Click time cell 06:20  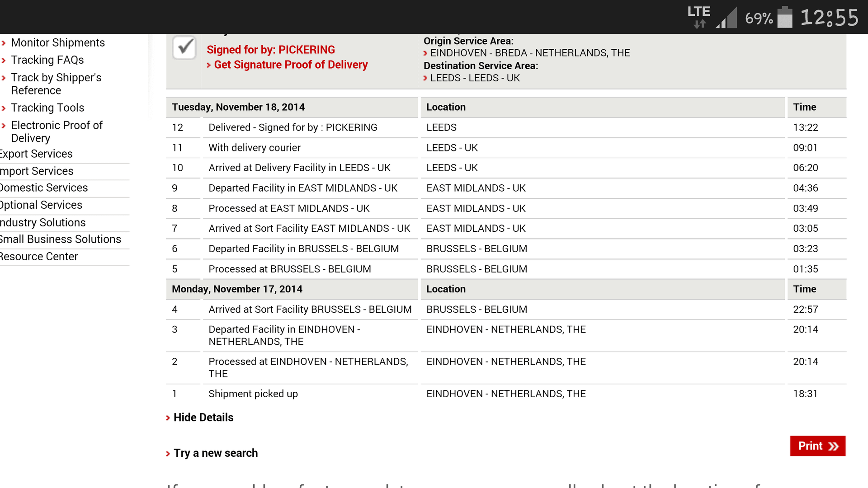[806, 168]
